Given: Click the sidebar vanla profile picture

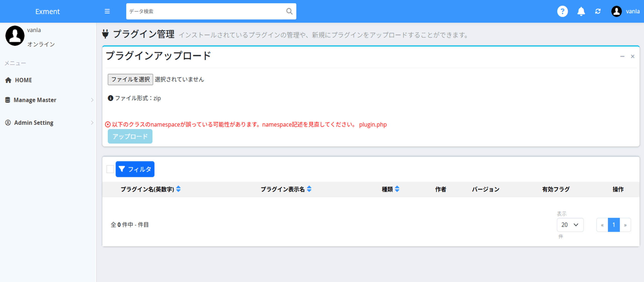Looking at the screenshot, I should 15,36.
